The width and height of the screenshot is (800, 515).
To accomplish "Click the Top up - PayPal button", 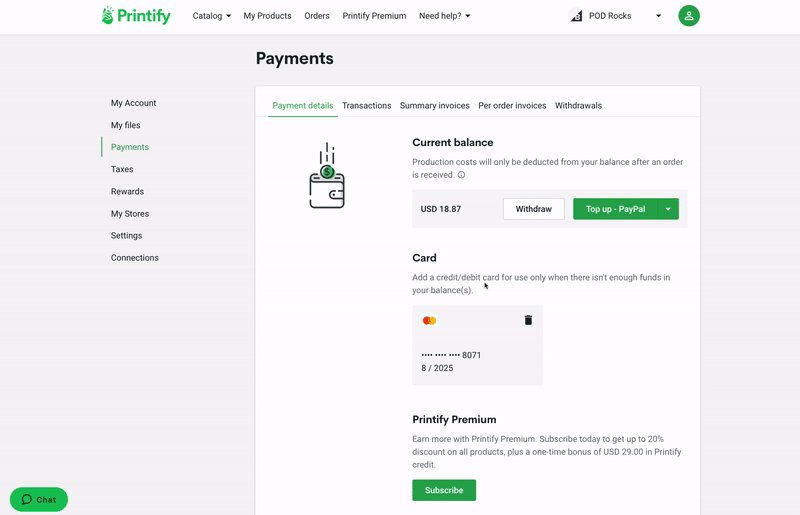I will [x=615, y=209].
